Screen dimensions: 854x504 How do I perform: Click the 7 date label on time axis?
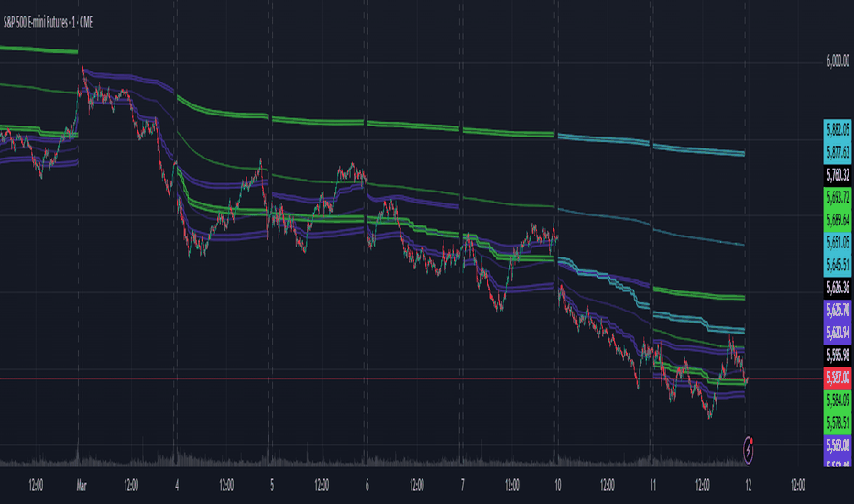pos(463,485)
